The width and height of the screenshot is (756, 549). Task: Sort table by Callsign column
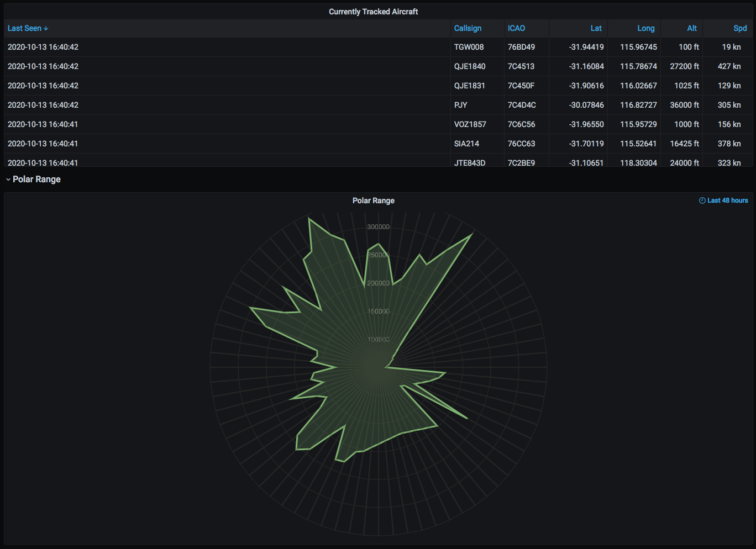click(x=468, y=28)
